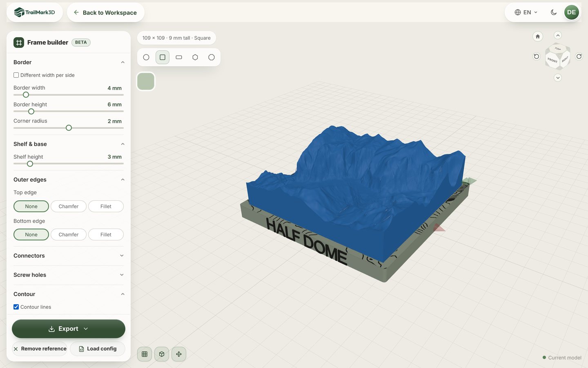588x368 pixels.
Task: Click the TrailMark3D logo
Action: click(x=35, y=12)
